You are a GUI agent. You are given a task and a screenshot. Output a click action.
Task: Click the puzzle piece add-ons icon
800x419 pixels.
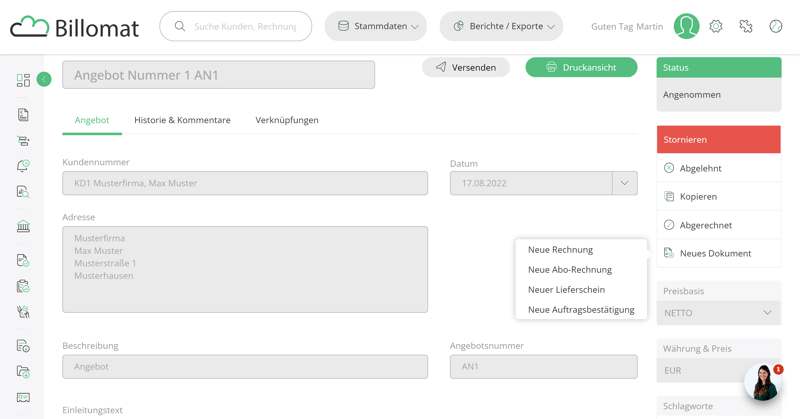pyautogui.click(x=746, y=27)
